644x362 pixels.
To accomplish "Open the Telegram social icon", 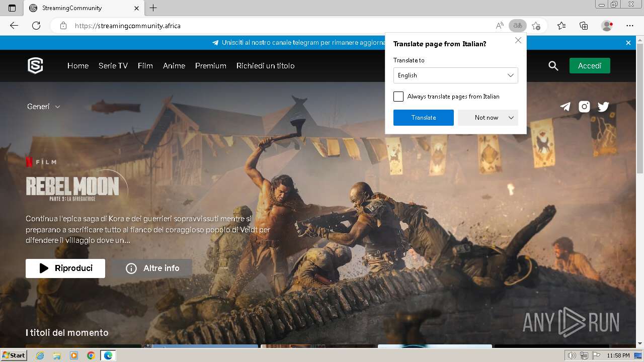I will [566, 107].
